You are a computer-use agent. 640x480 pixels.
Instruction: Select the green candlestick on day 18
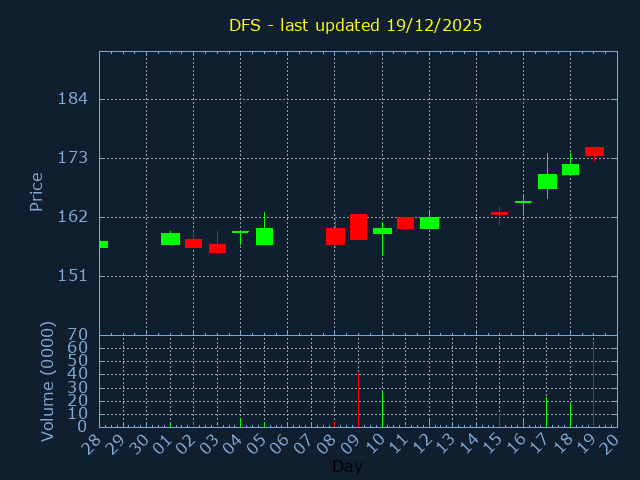coord(570,169)
